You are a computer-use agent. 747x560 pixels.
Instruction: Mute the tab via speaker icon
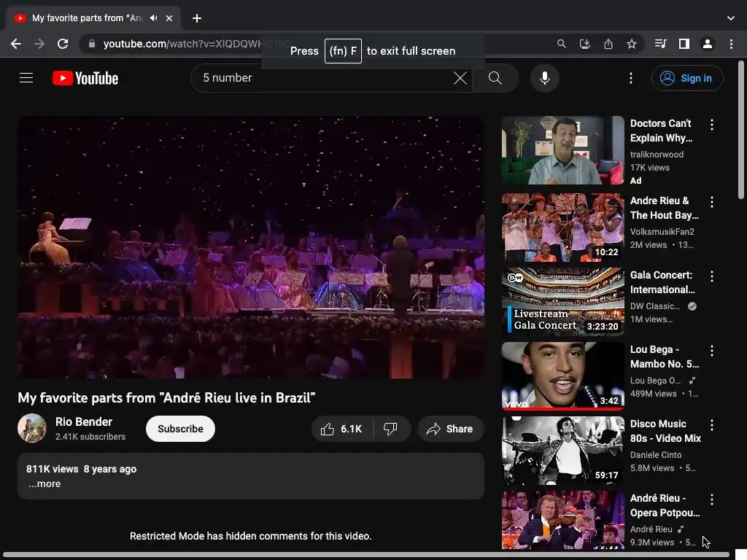(x=153, y=18)
